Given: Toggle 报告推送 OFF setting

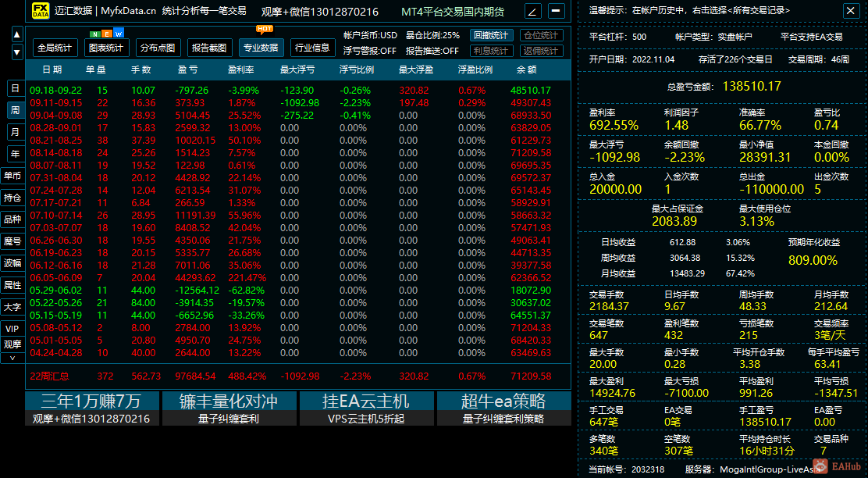Looking at the screenshot, I should click(x=432, y=51).
